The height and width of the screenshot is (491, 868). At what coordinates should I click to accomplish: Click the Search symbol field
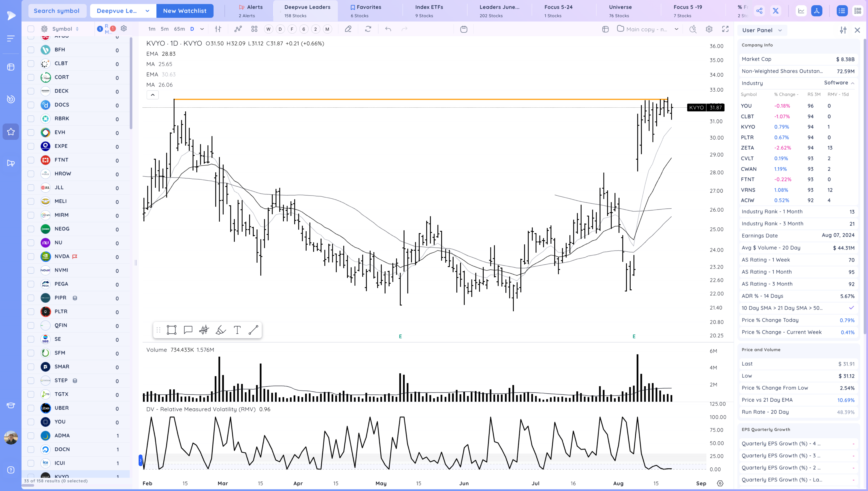click(x=57, y=11)
